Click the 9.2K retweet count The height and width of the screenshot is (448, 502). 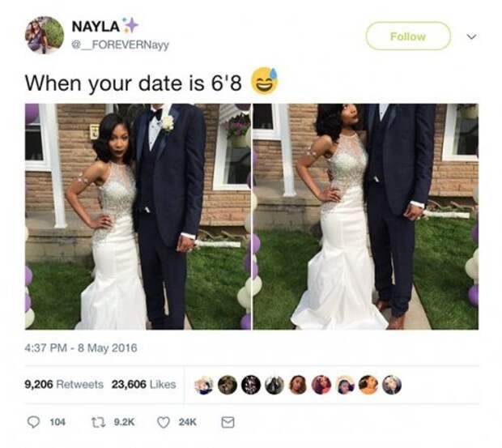point(125,422)
